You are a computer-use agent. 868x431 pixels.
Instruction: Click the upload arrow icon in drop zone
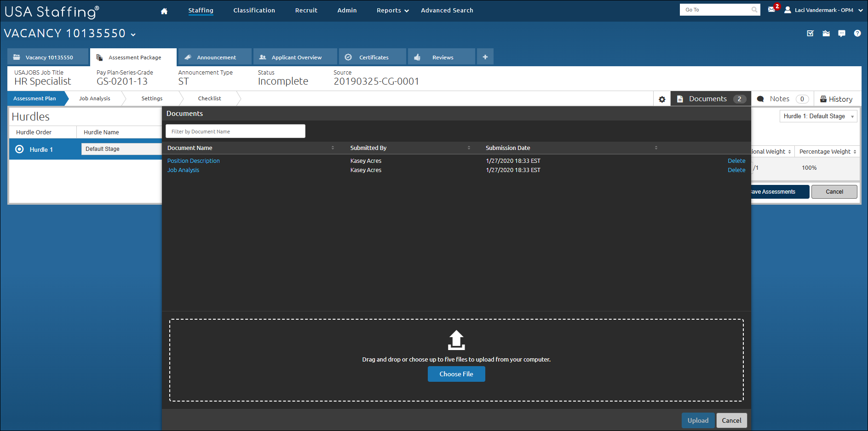456,340
